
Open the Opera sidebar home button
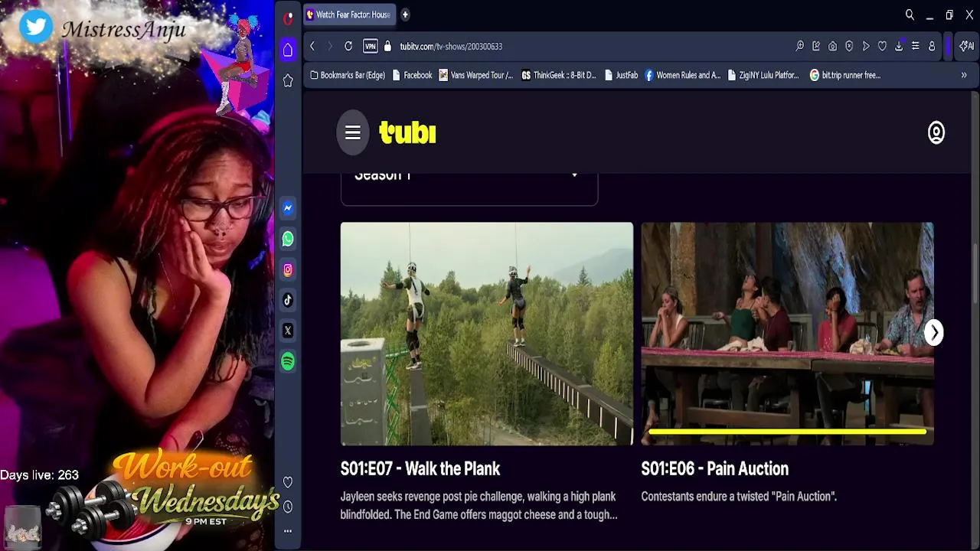click(x=288, y=50)
